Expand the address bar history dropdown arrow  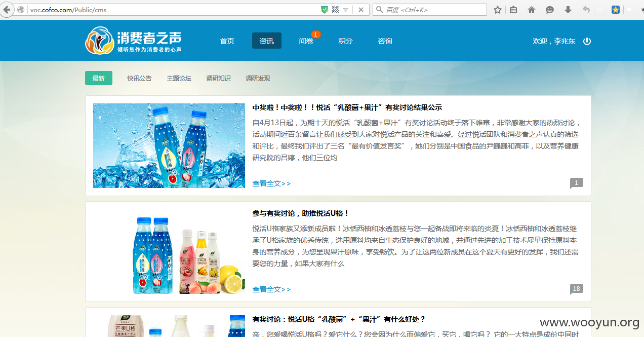[x=346, y=10]
